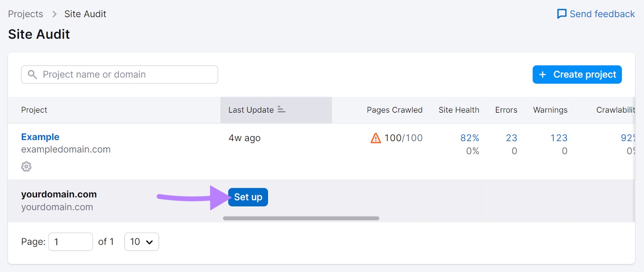Click the 100/100 pages crawled value
The height and width of the screenshot is (272, 644).
(403, 138)
